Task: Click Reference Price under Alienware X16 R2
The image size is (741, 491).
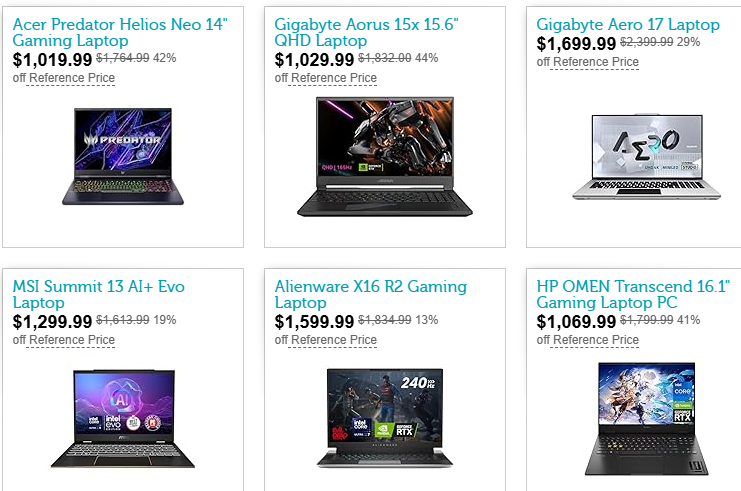Action: pos(334,340)
